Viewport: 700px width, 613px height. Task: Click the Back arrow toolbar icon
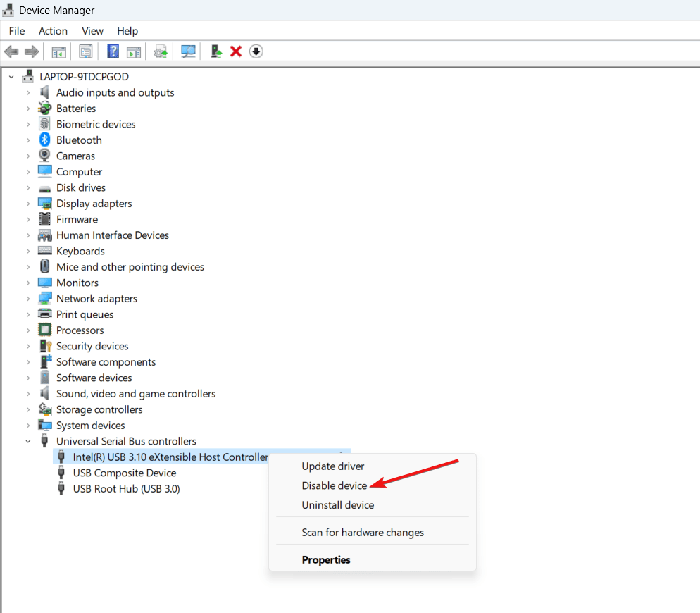click(x=11, y=52)
